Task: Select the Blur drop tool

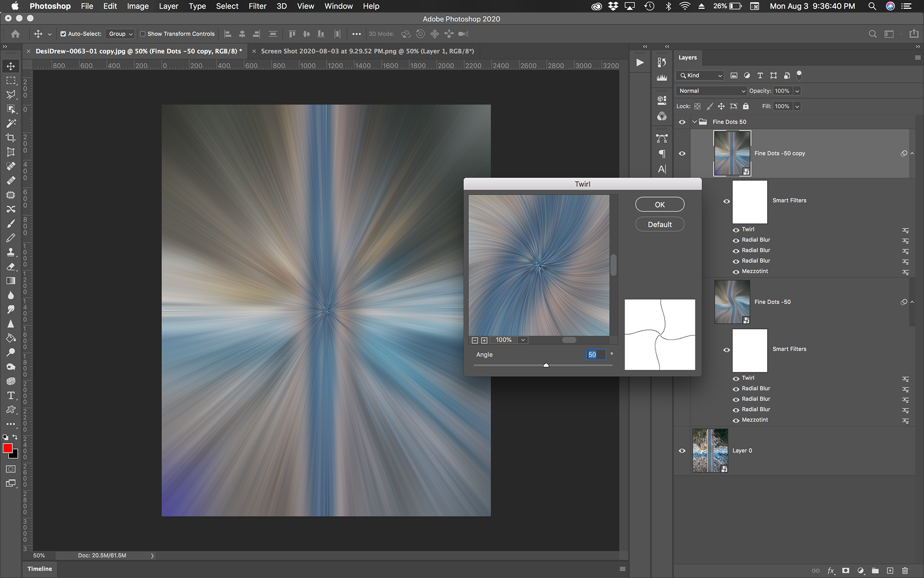Action: click(x=11, y=295)
